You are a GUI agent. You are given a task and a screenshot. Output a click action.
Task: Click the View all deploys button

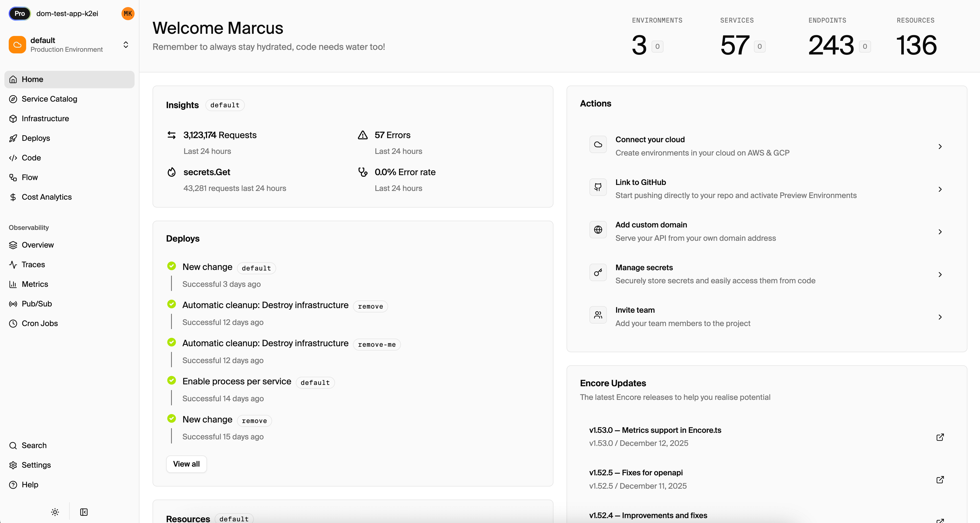(186, 464)
